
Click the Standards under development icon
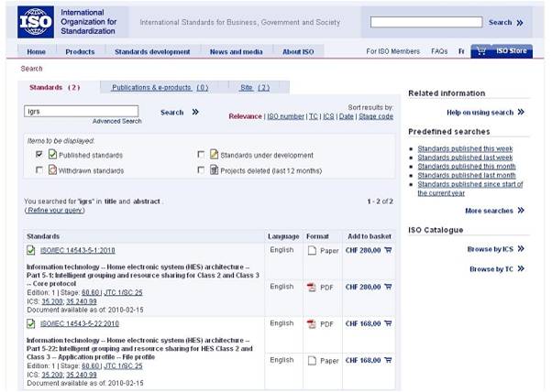pos(214,155)
